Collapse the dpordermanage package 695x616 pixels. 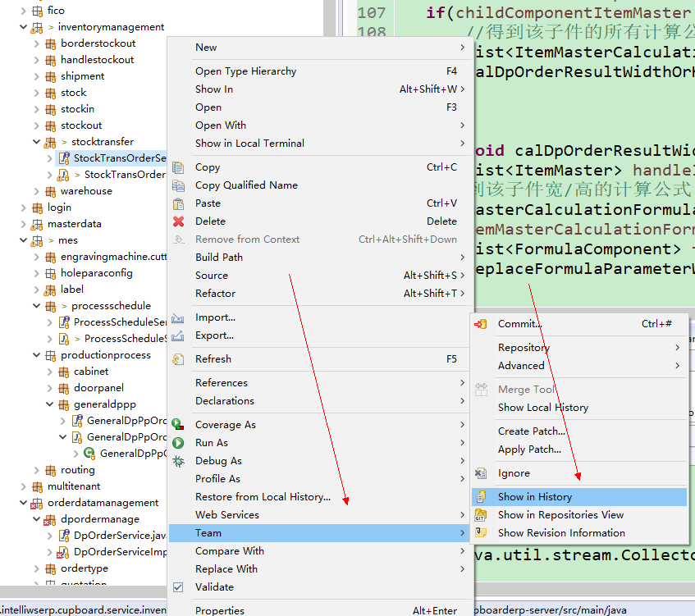[36, 519]
